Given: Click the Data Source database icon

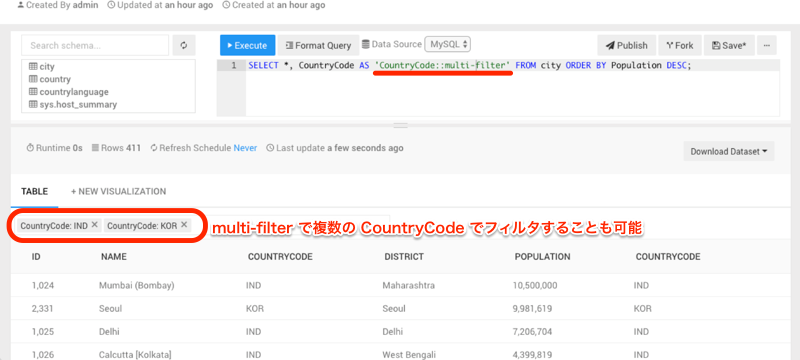Looking at the screenshot, I should pyautogui.click(x=366, y=44).
